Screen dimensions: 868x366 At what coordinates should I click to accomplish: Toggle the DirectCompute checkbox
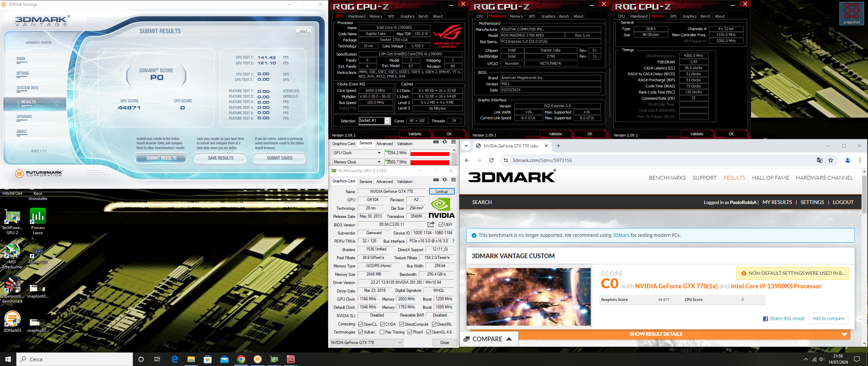click(x=401, y=324)
